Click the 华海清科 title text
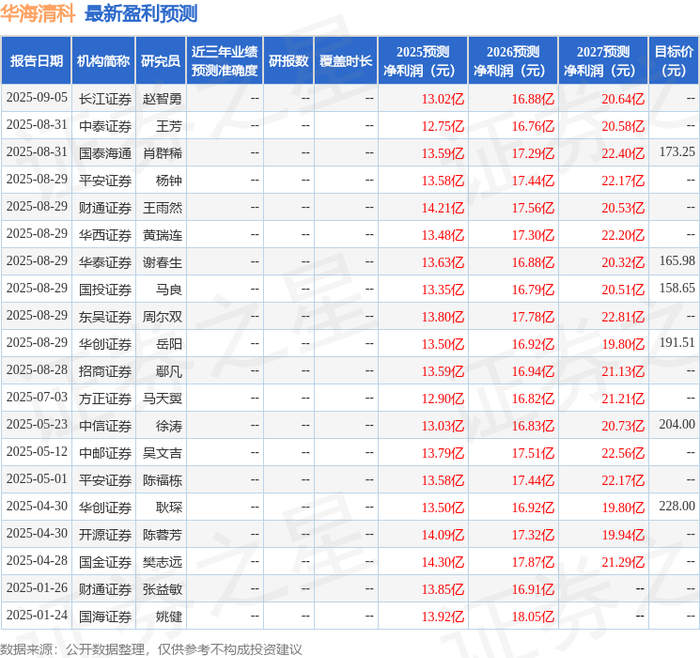Screen dimensions: 700x658 [38, 14]
